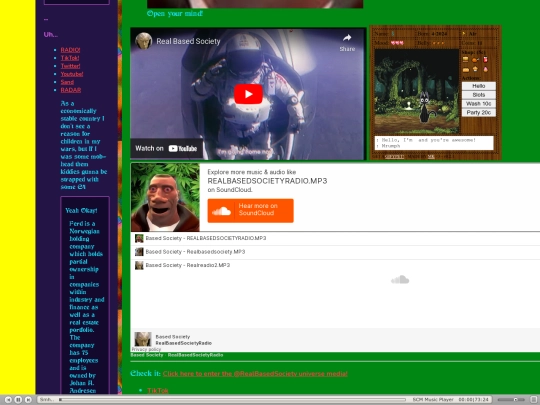Viewport: 540px width, 405px height.
Task: Pause the SCM Music Player
Action: point(18,399)
